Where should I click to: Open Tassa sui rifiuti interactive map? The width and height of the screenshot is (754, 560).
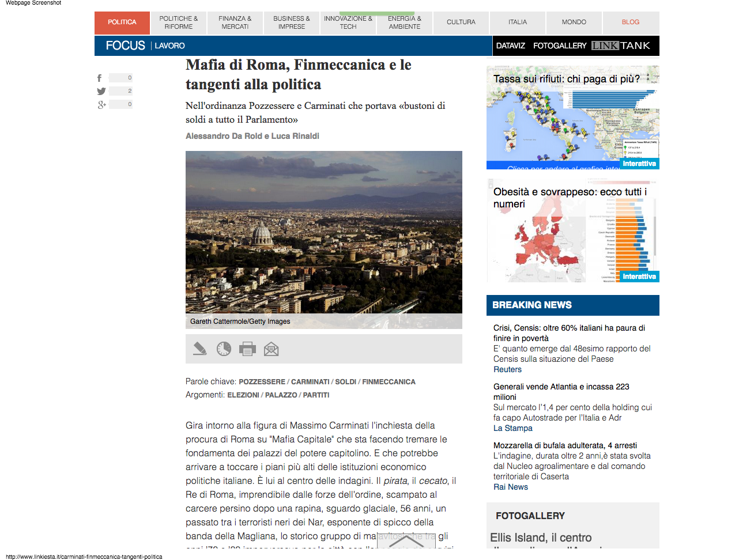(573, 118)
